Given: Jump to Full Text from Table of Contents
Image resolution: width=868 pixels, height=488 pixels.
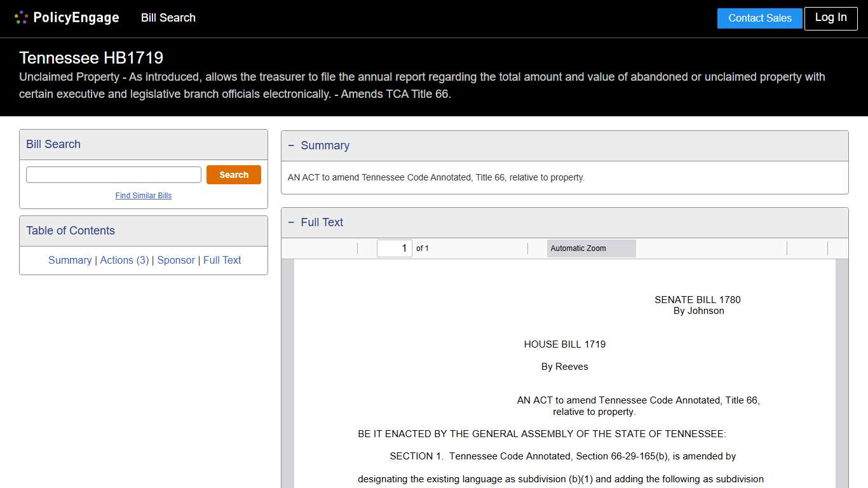Looking at the screenshot, I should click(222, 260).
